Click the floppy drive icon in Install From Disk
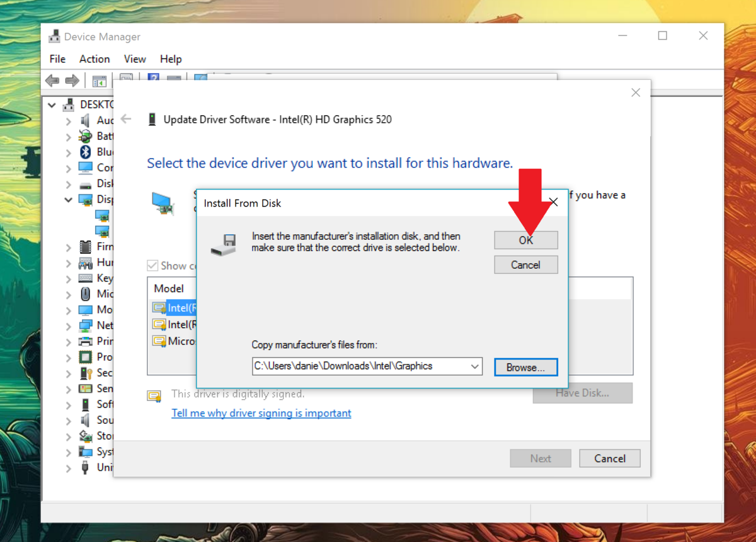This screenshot has height=542, width=756. pyautogui.click(x=224, y=244)
